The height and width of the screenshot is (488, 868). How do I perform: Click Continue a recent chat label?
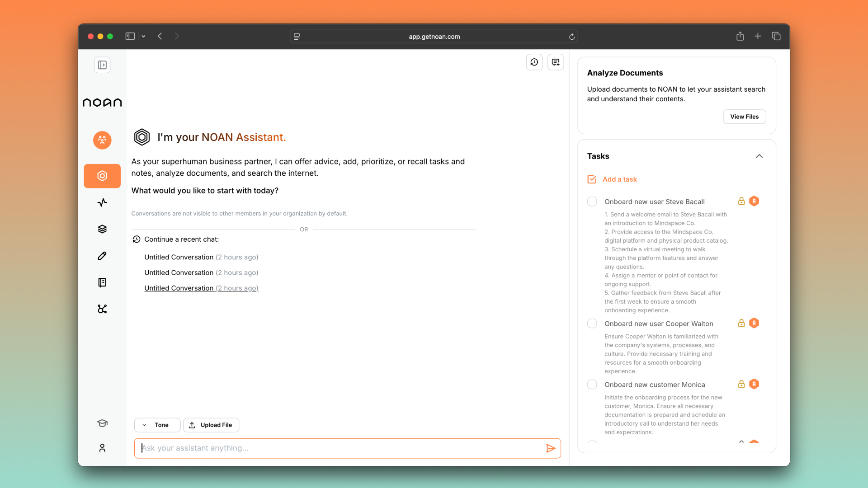click(x=181, y=239)
